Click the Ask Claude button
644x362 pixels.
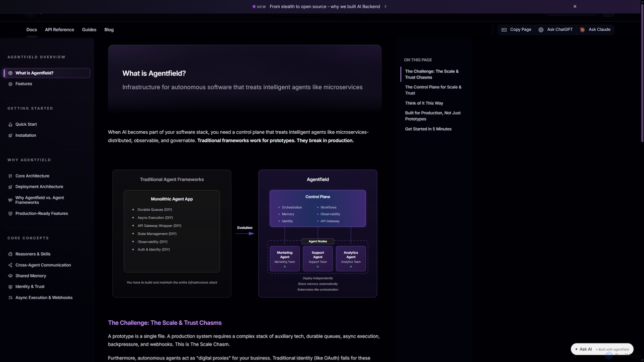tap(595, 30)
